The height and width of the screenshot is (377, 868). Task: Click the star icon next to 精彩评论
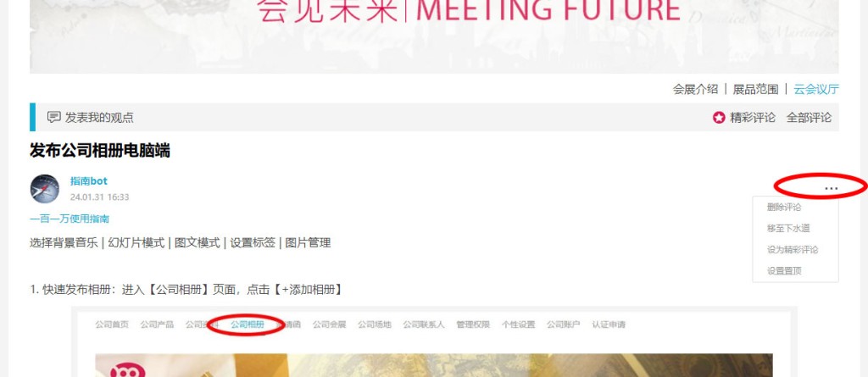click(x=719, y=118)
